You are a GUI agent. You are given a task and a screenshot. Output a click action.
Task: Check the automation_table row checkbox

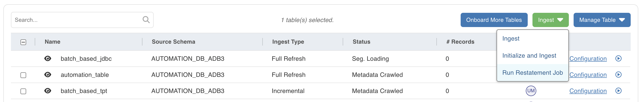coord(23,75)
